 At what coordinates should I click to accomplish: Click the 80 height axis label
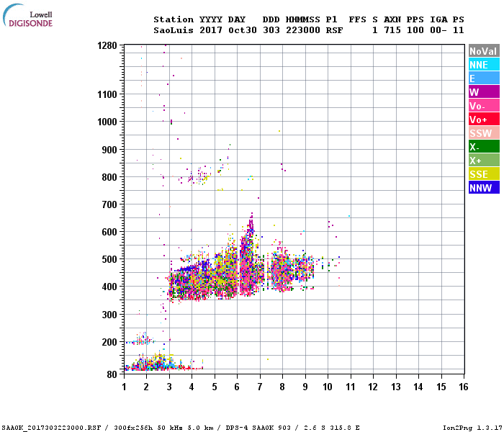(112, 374)
